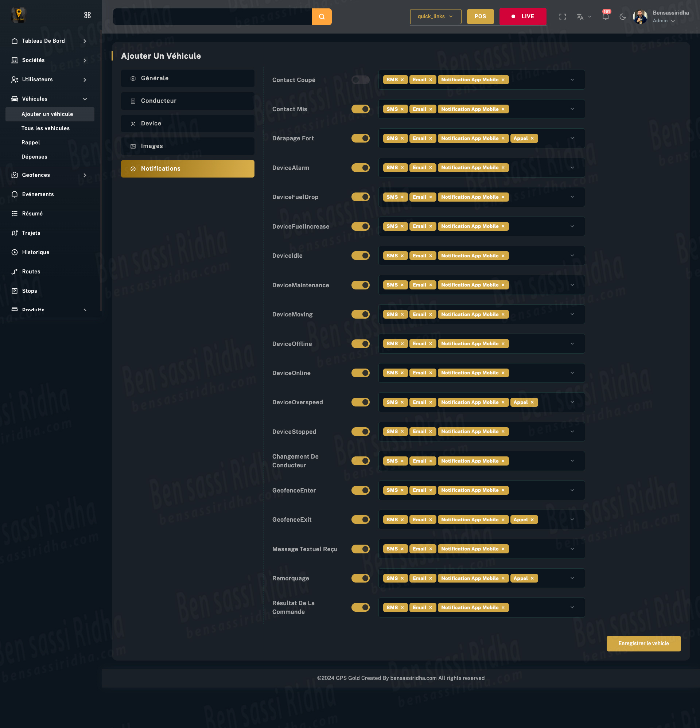This screenshot has width=700, height=728.
Task: Remove SMS tag from Contact Coupé
Action: tap(402, 80)
